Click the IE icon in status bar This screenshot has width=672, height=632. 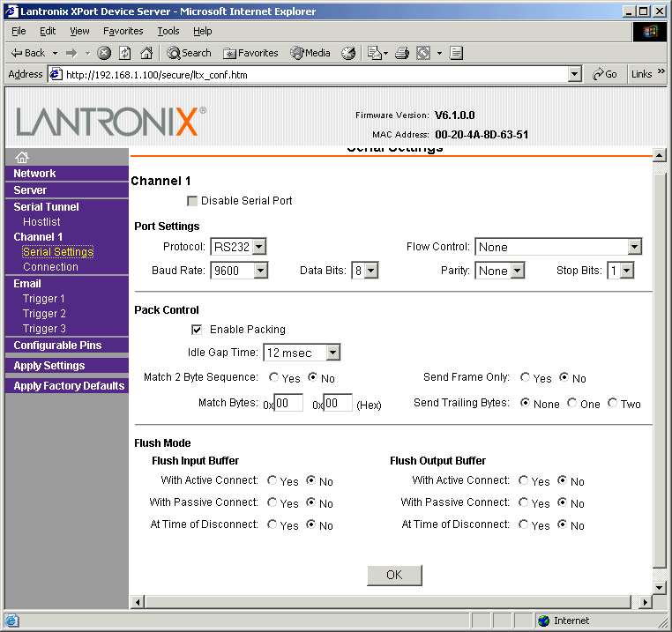click(11, 621)
